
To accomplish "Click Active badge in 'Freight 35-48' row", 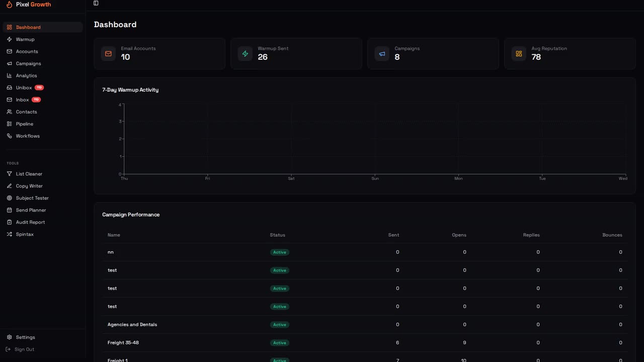I will pyautogui.click(x=280, y=343).
